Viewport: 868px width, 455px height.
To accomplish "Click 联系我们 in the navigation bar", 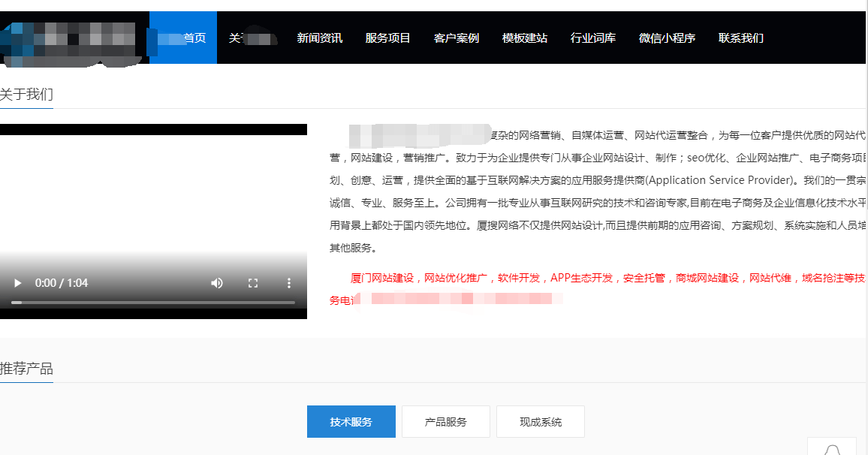I will 740,38.
